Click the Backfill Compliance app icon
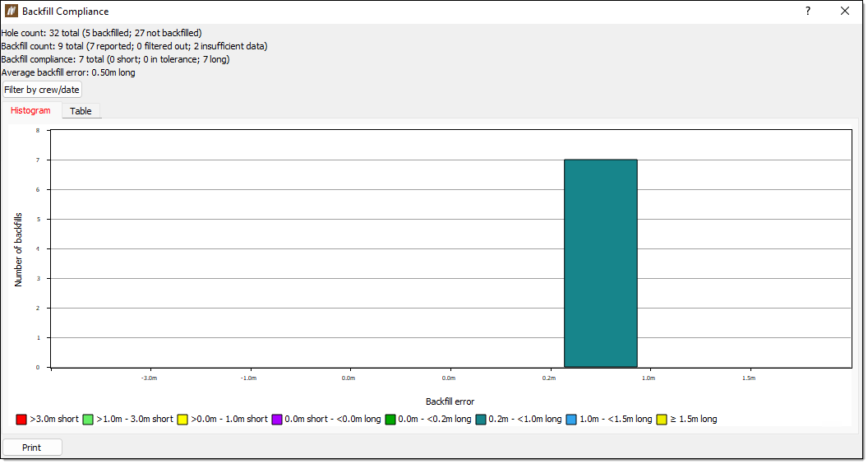This screenshot has height=464, width=868. click(x=11, y=11)
